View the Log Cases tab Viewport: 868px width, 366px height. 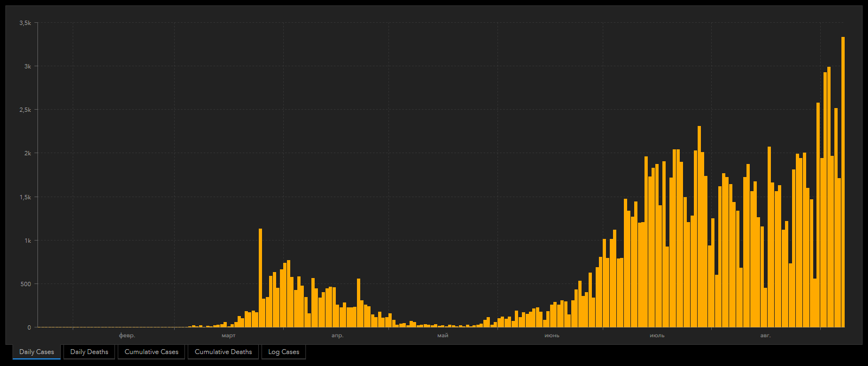pyautogui.click(x=284, y=352)
